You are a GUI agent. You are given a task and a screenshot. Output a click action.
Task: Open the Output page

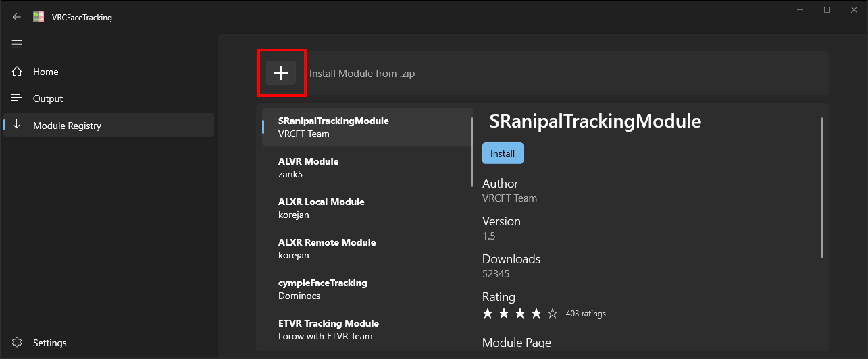109,99
